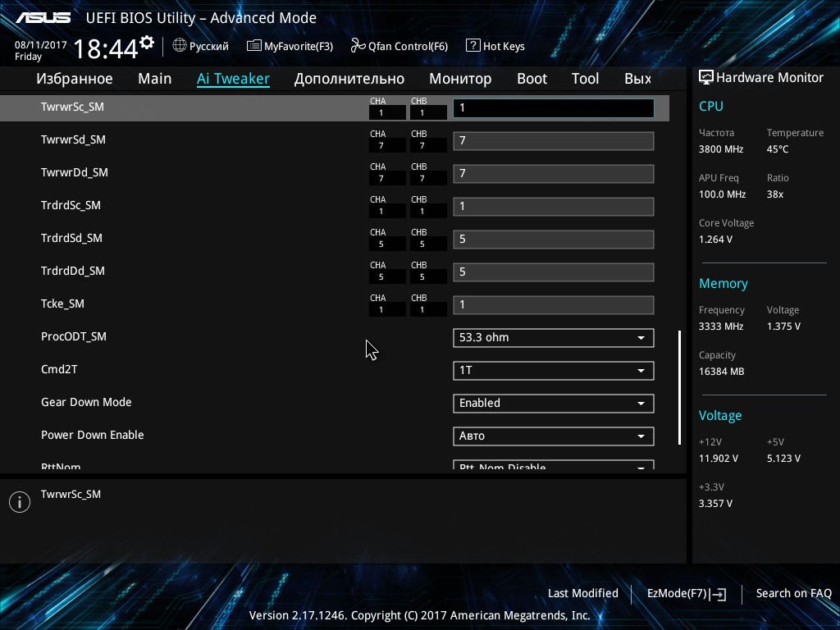Viewport: 840px width, 630px height.
Task: Click the TrdrdSd_SM value field
Action: coord(554,240)
